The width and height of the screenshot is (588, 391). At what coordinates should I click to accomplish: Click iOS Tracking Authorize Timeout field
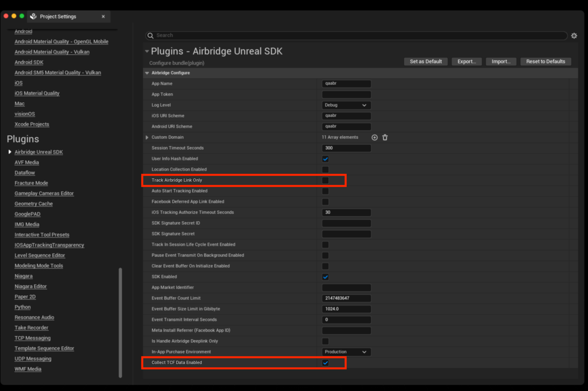346,213
